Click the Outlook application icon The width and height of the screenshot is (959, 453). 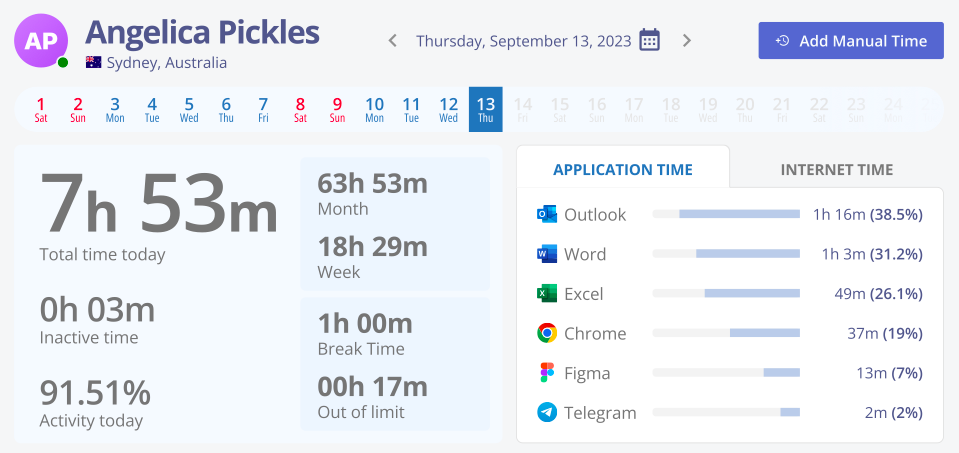coord(547,214)
